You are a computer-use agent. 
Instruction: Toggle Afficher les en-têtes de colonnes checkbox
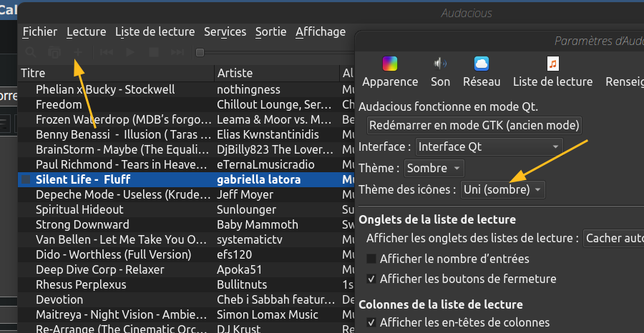click(371, 322)
